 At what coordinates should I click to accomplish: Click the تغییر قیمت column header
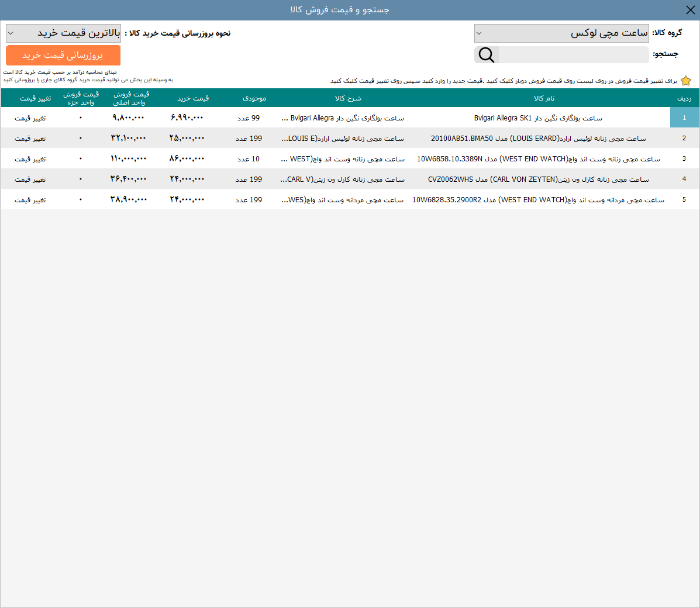coord(35,98)
